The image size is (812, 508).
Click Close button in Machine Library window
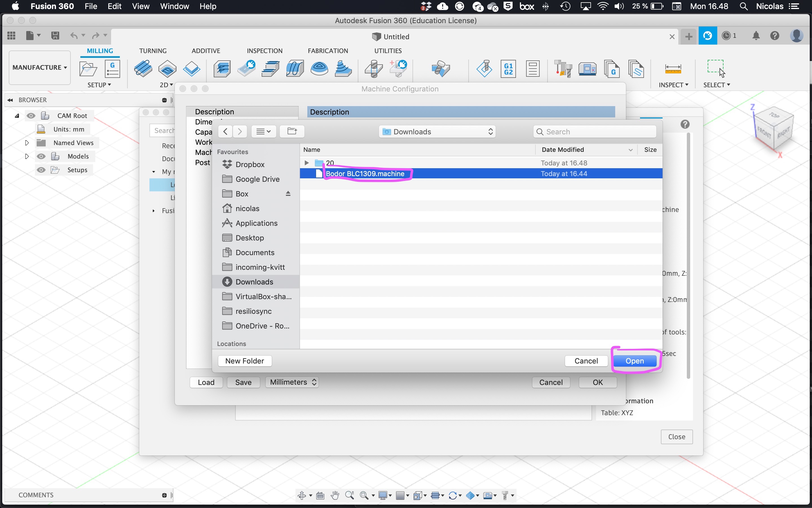pos(676,436)
